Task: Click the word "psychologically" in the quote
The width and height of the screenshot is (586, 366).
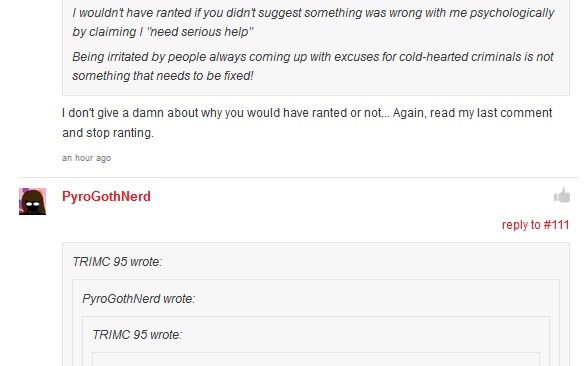Action: click(x=512, y=13)
